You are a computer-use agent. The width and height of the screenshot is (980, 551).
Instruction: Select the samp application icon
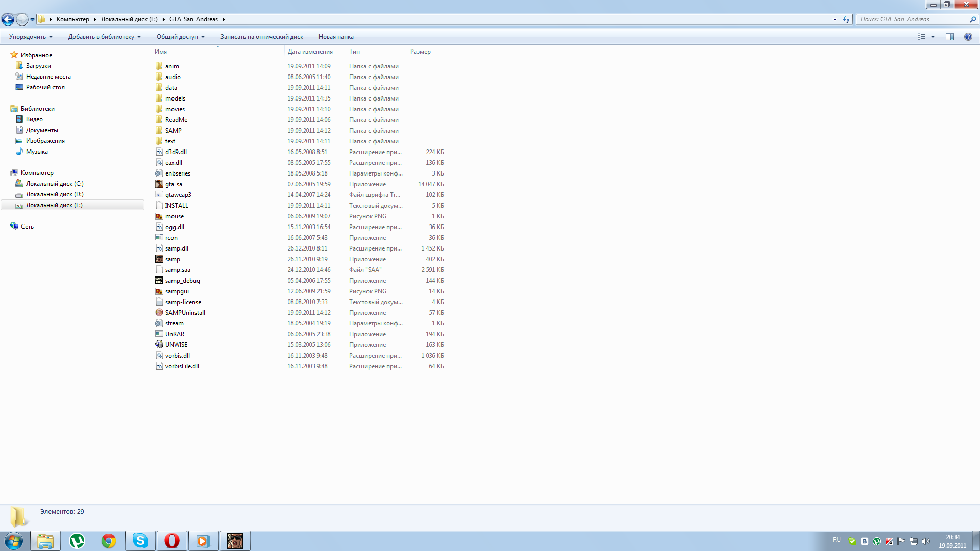tap(159, 259)
